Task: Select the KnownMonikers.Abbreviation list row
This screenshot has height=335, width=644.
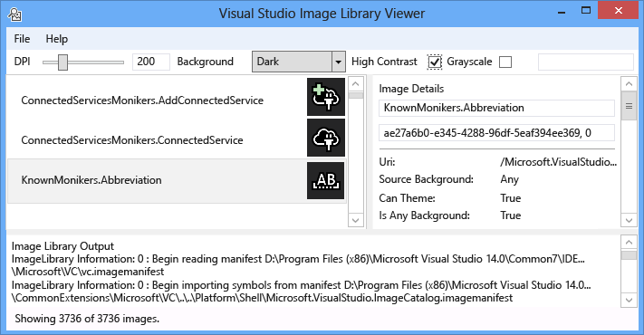Action: pos(177,181)
